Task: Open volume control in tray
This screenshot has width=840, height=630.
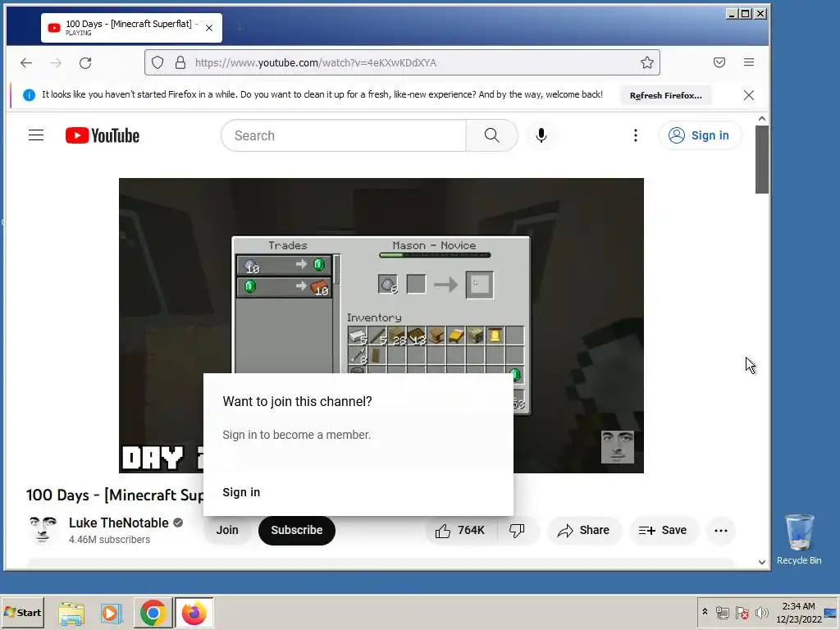Action: (761, 613)
